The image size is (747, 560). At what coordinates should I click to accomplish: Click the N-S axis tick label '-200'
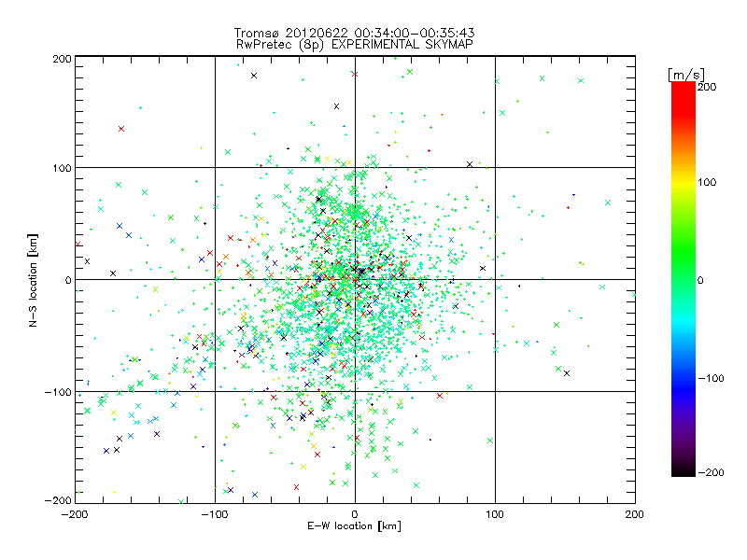click(x=58, y=500)
